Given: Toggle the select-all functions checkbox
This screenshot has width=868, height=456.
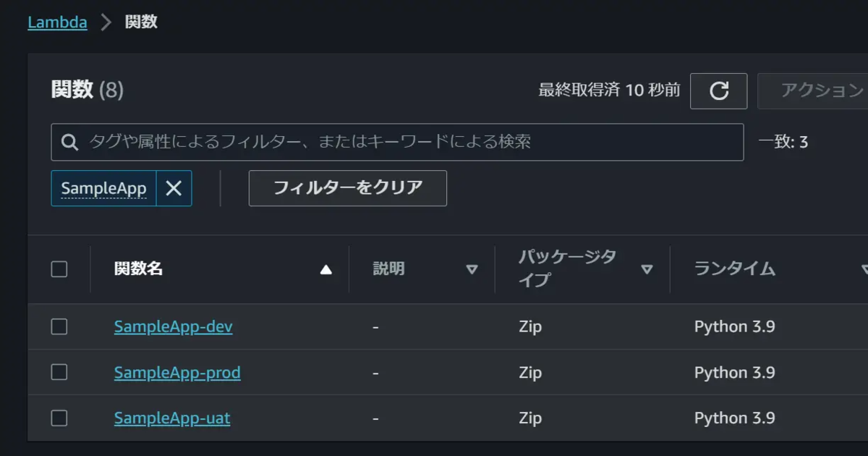Looking at the screenshot, I should 59,269.
